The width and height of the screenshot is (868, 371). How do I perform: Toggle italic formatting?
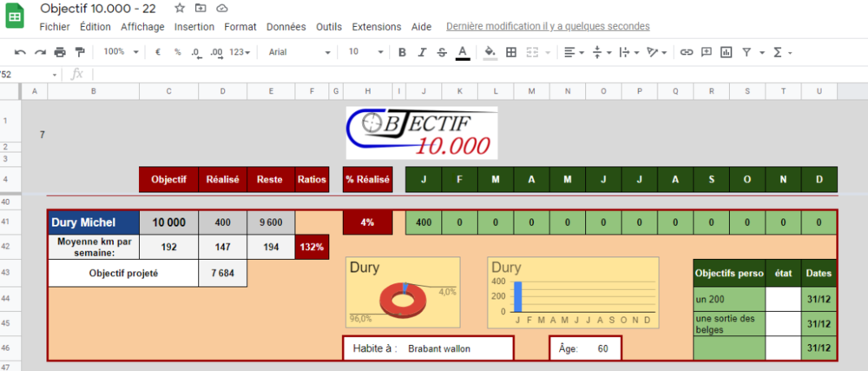pyautogui.click(x=422, y=52)
